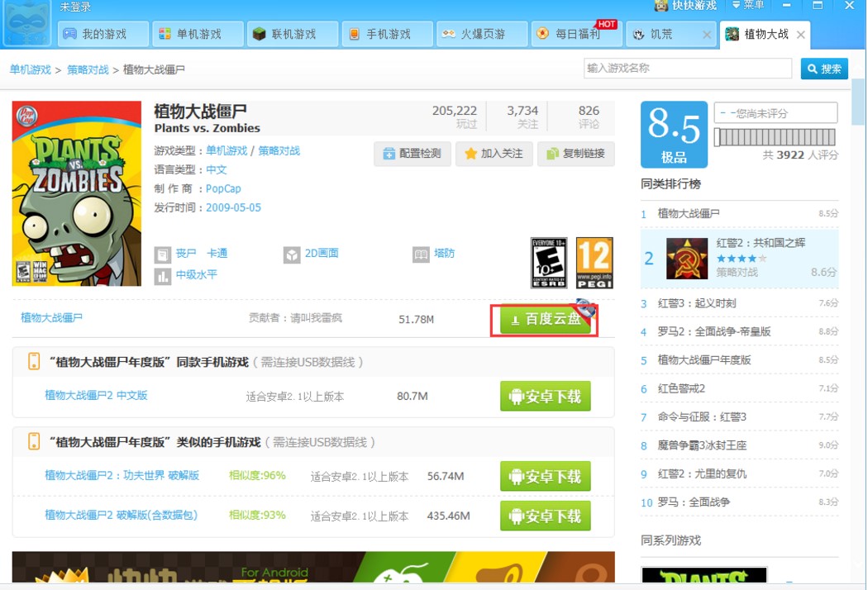The width and height of the screenshot is (868, 590).
Task: Click the 中文 language link
Action: tap(217, 170)
